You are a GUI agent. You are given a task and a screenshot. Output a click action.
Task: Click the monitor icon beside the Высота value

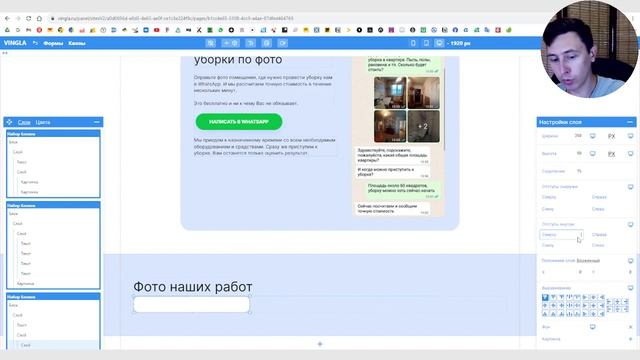pyautogui.click(x=593, y=153)
